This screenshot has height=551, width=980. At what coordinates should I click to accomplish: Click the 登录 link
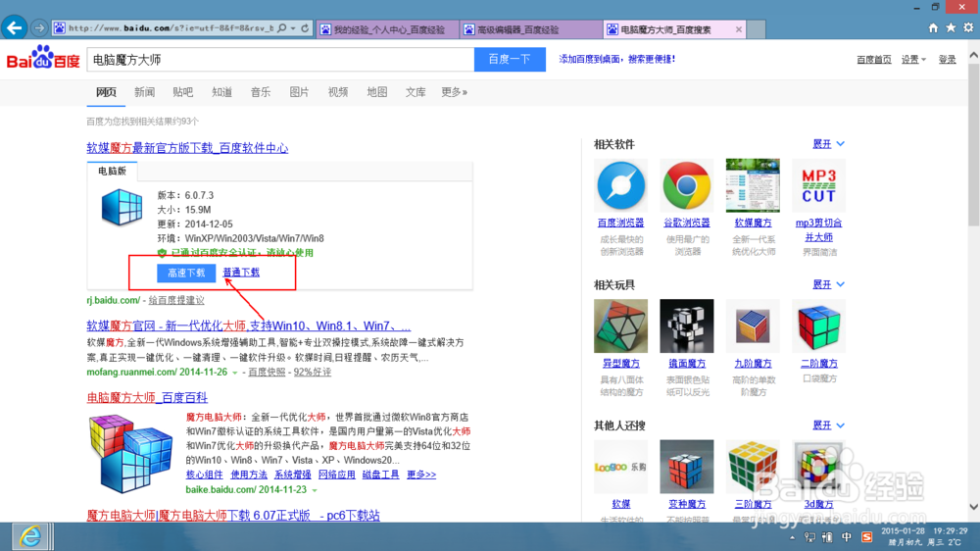click(947, 60)
